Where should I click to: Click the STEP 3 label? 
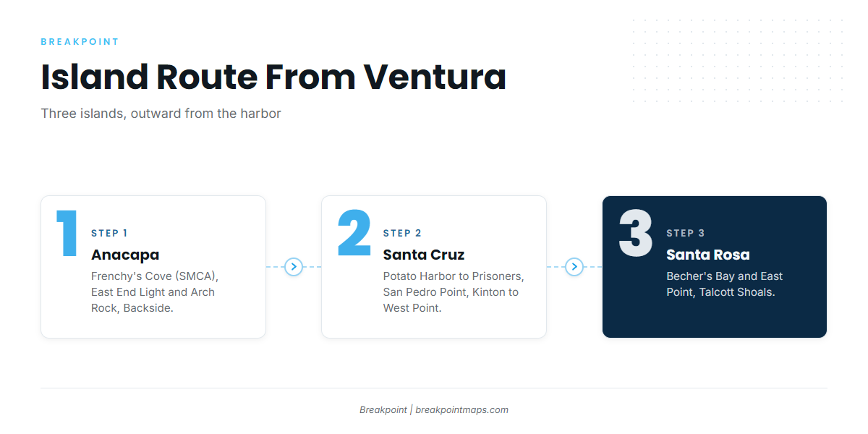point(686,233)
